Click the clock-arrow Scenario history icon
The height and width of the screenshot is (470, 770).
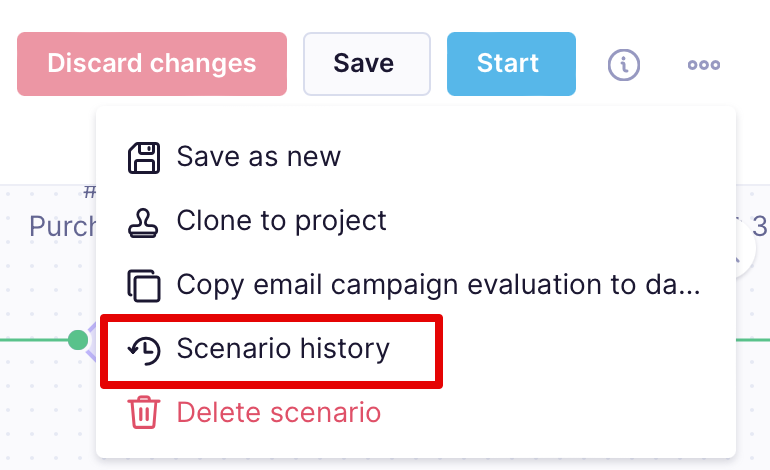tap(144, 349)
